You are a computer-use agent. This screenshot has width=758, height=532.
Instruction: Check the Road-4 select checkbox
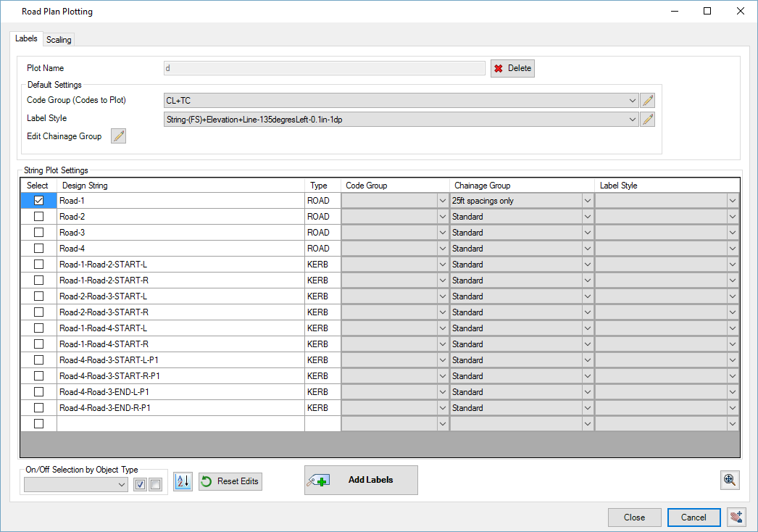point(38,248)
